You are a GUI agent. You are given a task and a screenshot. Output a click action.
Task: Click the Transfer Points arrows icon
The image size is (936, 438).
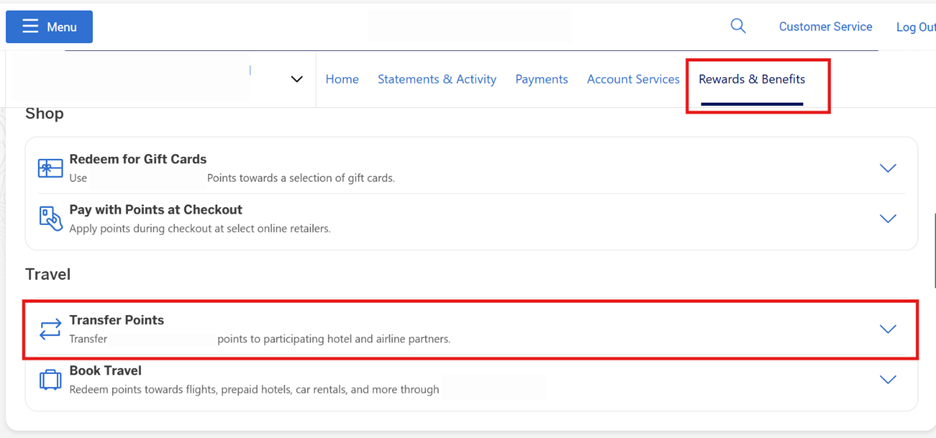pos(50,329)
